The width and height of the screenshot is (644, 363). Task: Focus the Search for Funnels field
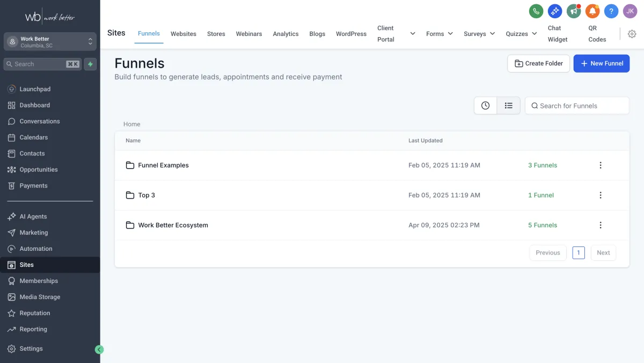point(577,106)
